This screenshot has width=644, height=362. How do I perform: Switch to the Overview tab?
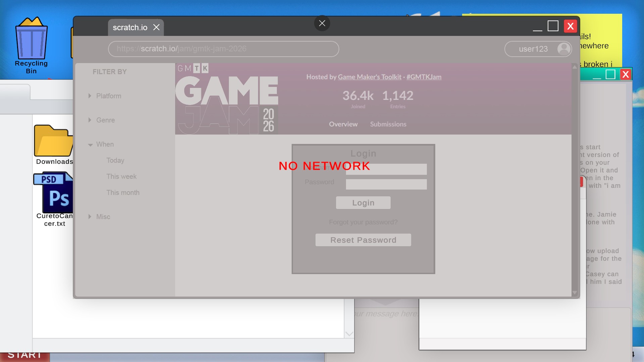tap(343, 124)
